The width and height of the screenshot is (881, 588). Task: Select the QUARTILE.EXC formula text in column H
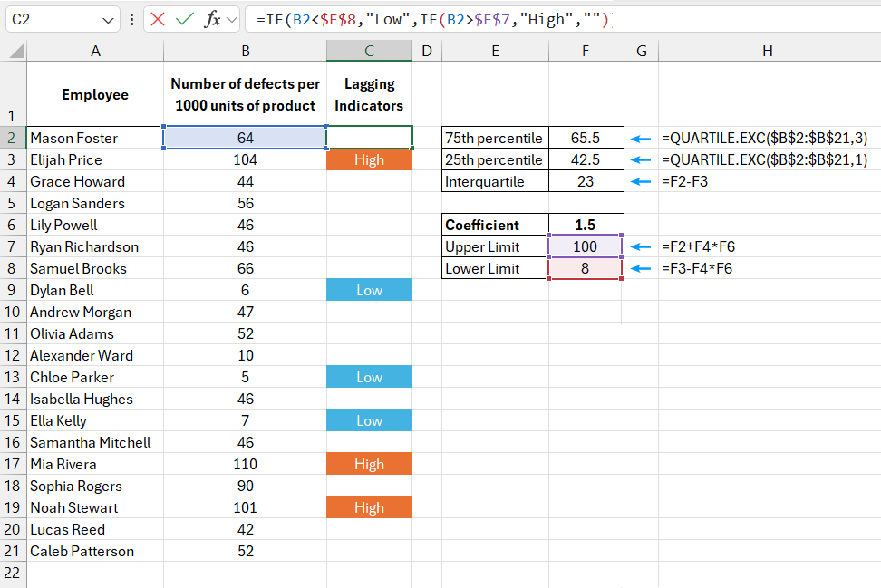click(767, 138)
